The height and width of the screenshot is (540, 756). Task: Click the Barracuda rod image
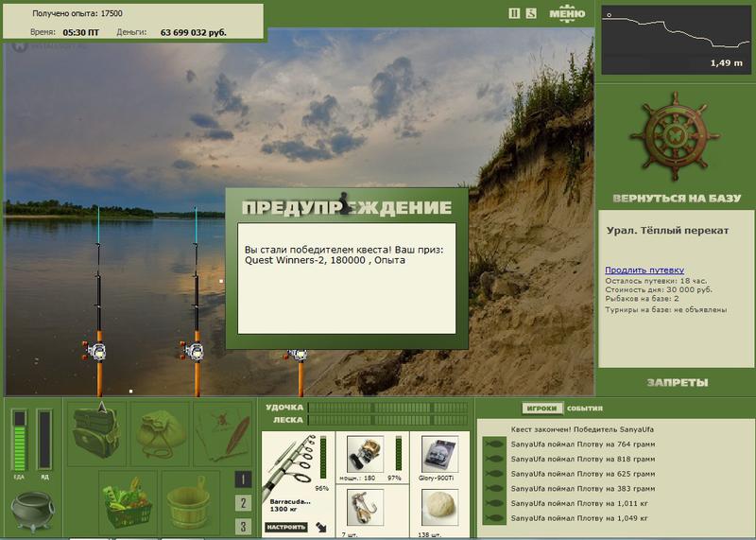(290, 465)
